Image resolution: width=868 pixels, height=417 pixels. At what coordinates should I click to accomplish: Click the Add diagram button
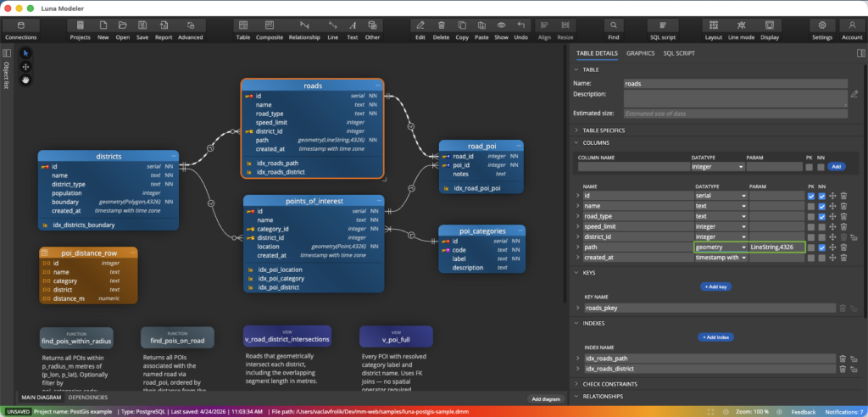547,398
